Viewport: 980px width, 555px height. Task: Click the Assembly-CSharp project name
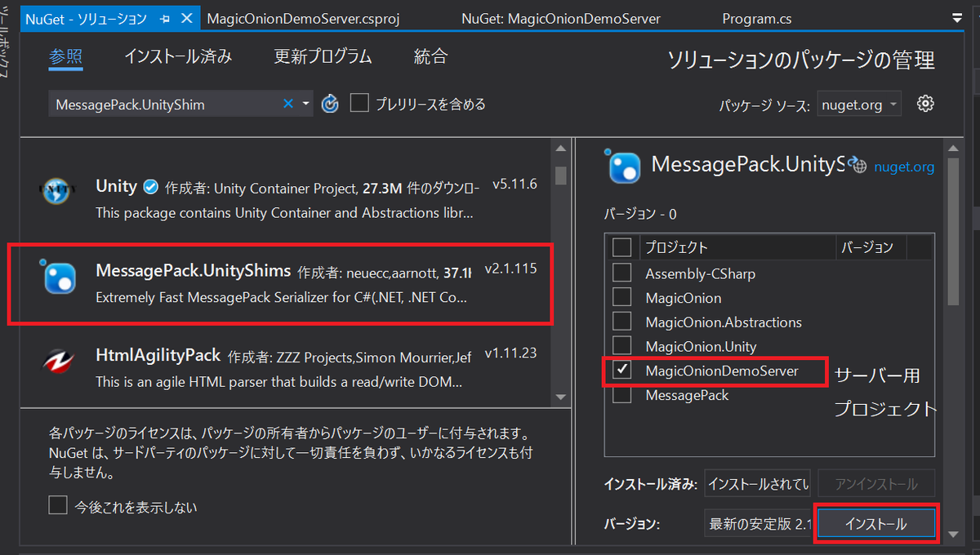(700, 273)
